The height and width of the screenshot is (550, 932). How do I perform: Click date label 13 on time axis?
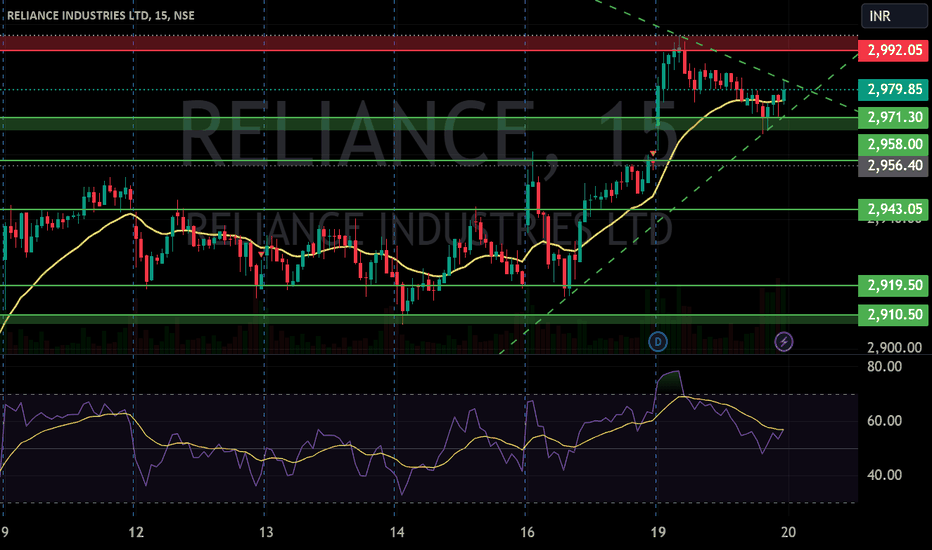tap(266, 532)
